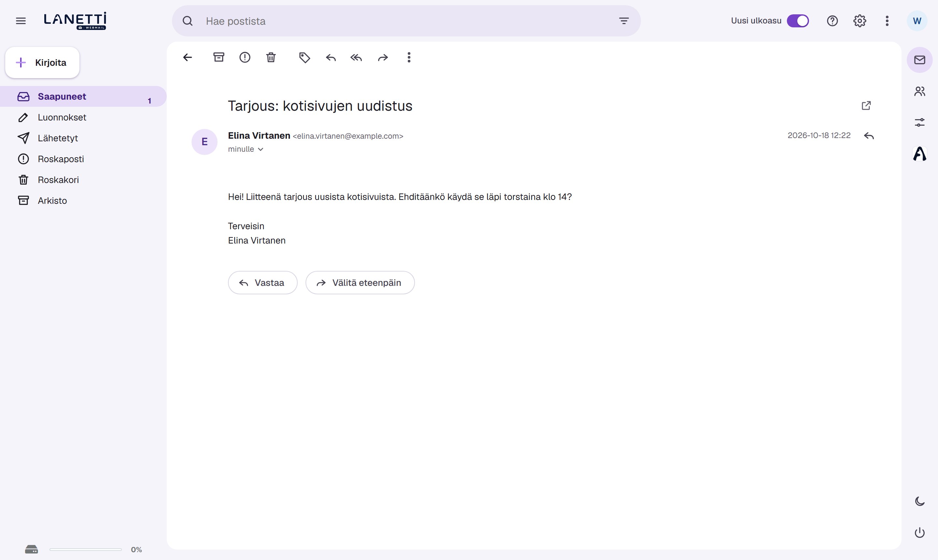Click the Lanetti Webmail logo

pos(75,21)
